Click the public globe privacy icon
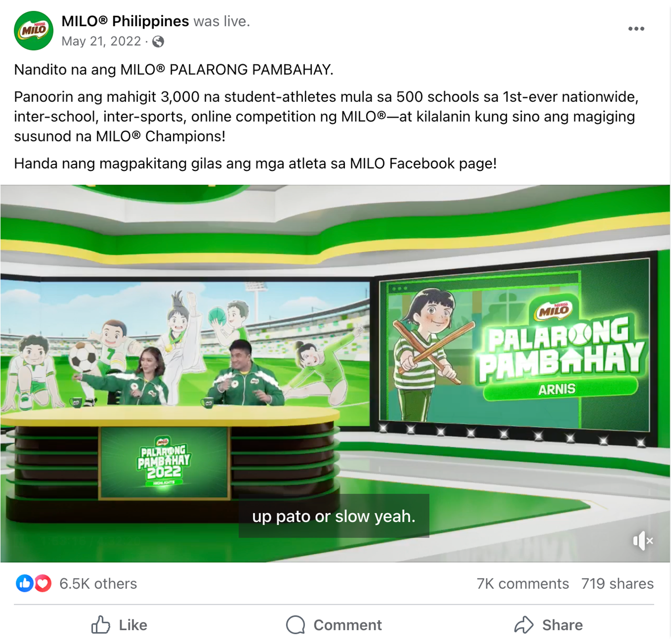 tap(158, 42)
